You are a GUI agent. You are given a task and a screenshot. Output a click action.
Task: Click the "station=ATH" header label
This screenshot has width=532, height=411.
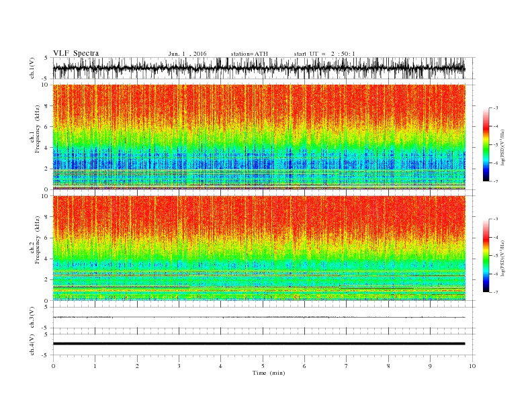[x=249, y=54]
